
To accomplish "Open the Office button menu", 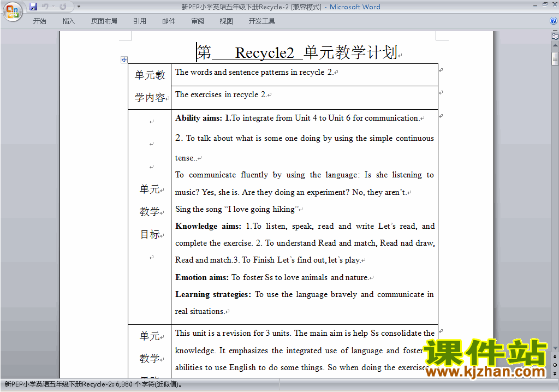I will [x=13, y=11].
